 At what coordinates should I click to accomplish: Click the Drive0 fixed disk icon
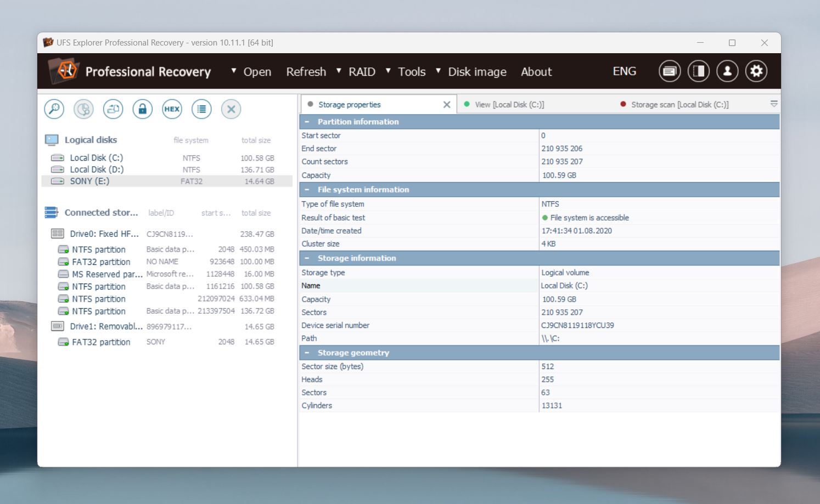[57, 234]
